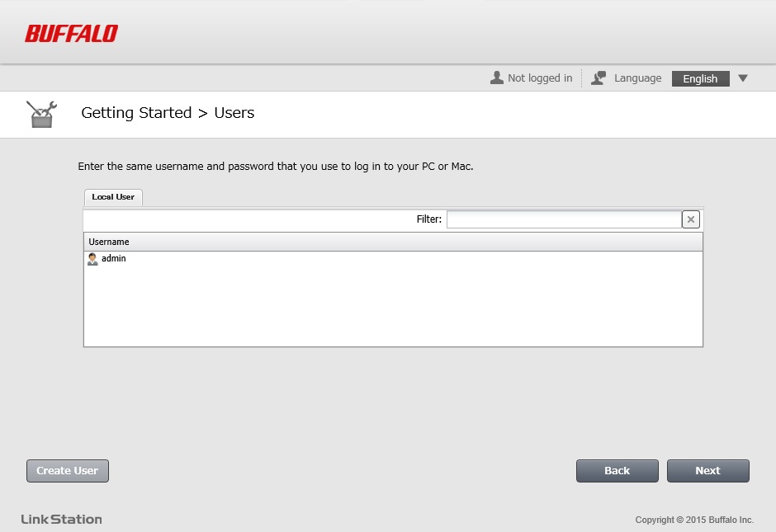Viewport: 776px width, 532px height.
Task: Click the LinkStation logo in footer
Action: coord(62,519)
